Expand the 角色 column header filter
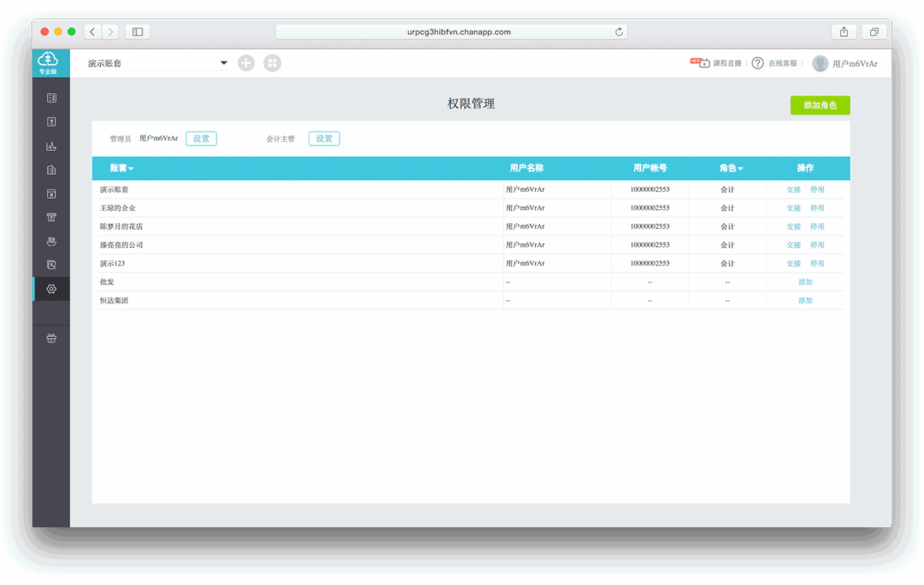Image resolution: width=924 pixels, height=585 pixels. [731, 169]
